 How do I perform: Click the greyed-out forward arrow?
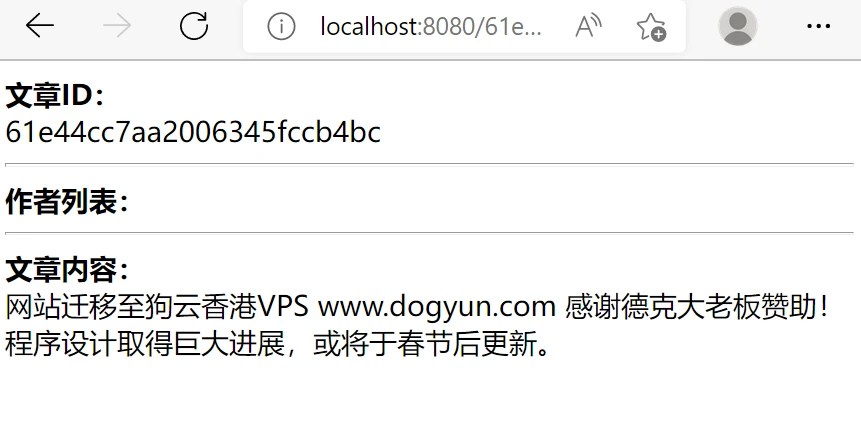pyautogui.click(x=116, y=26)
